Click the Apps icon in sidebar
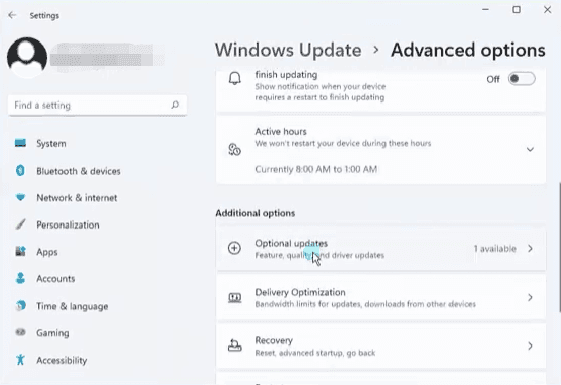561x385 pixels. 20,252
